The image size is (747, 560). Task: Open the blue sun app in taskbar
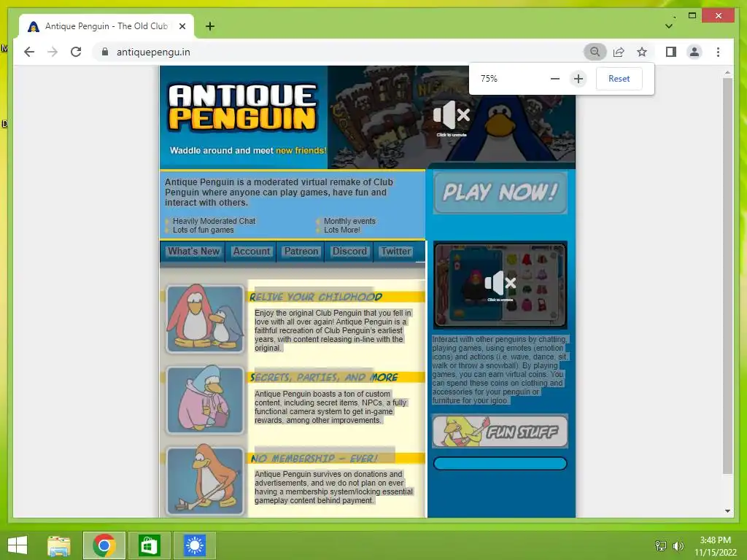click(194, 545)
